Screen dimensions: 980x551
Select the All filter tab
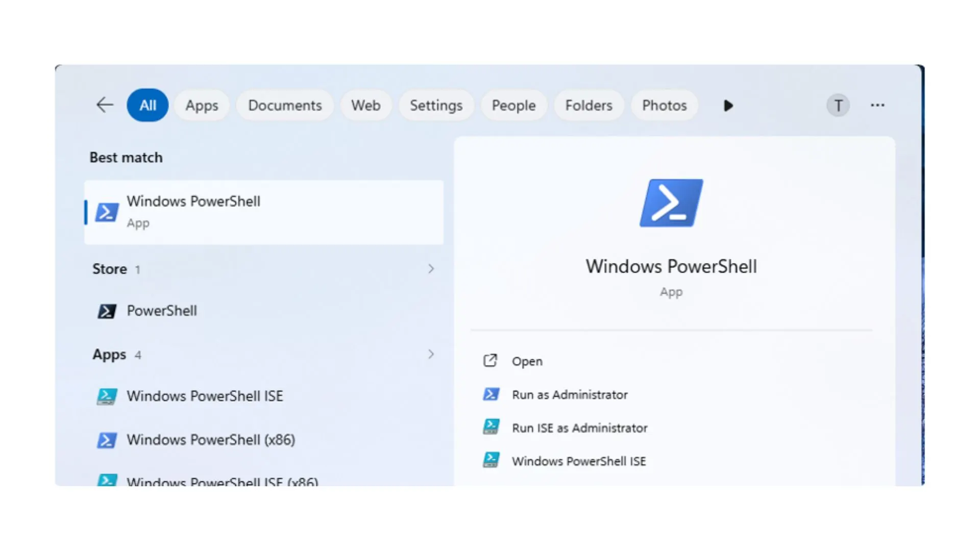point(148,105)
